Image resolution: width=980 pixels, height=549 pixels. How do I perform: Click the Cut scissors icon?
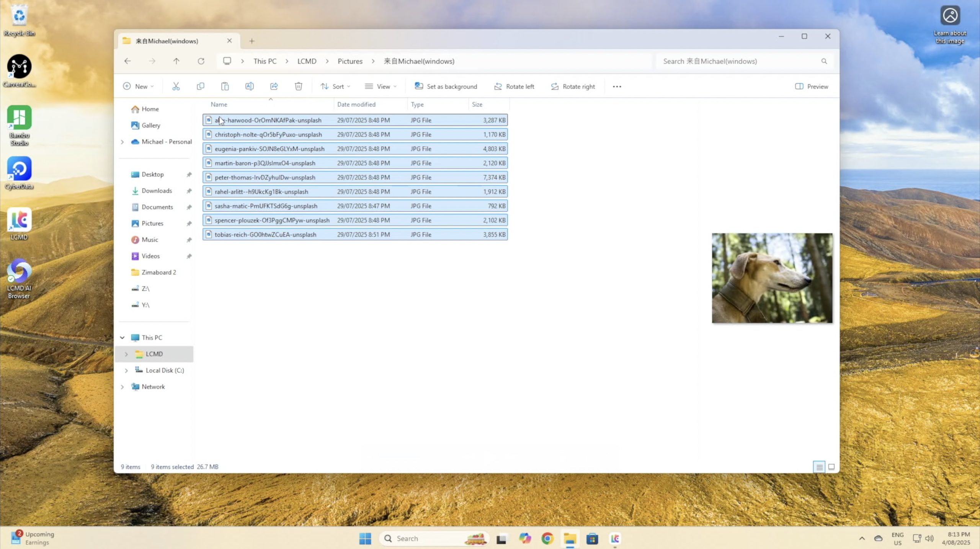[x=176, y=87]
